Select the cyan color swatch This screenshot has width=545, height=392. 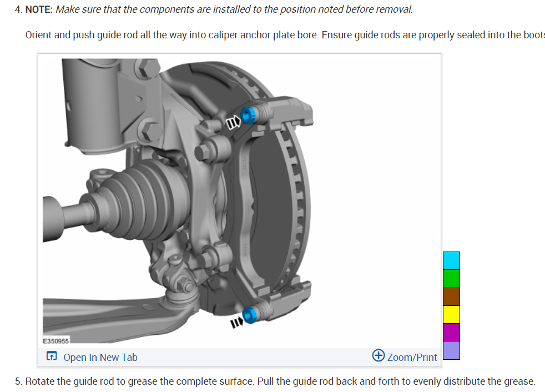coord(452,261)
